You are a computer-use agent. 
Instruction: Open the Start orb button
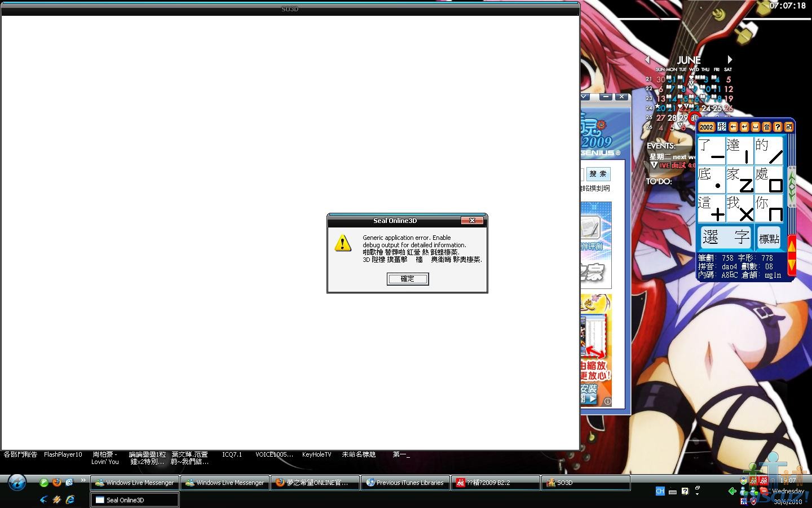17,483
